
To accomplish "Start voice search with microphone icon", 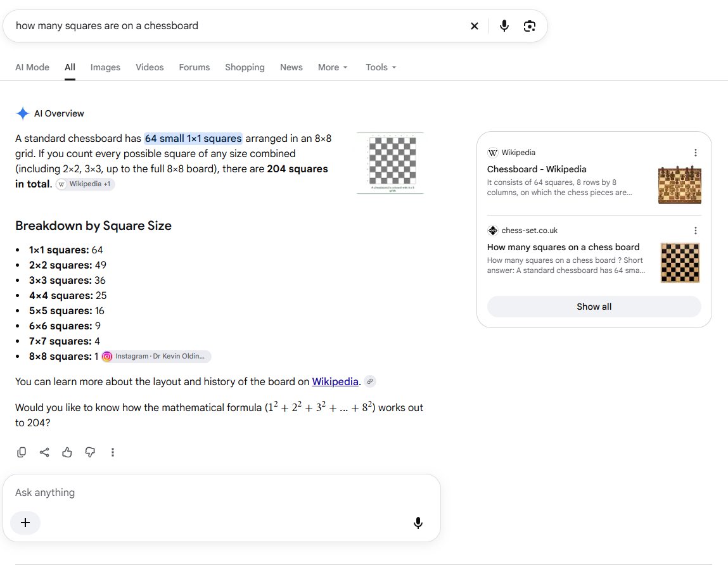I will coord(504,26).
